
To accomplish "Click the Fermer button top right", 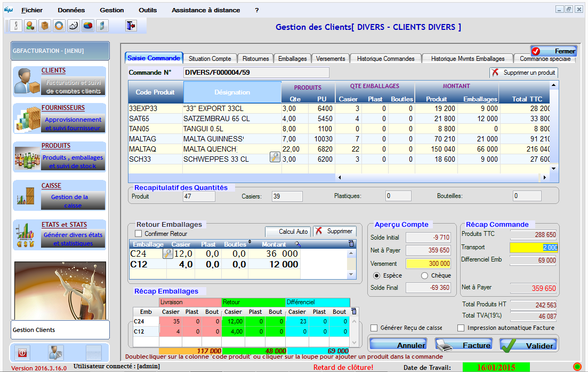I will [554, 50].
